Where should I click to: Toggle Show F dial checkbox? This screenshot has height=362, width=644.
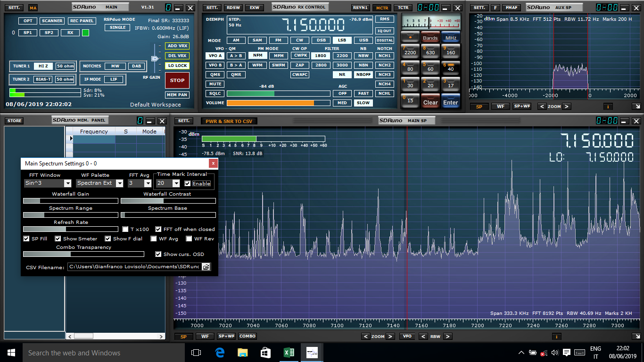[x=108, y=239]
